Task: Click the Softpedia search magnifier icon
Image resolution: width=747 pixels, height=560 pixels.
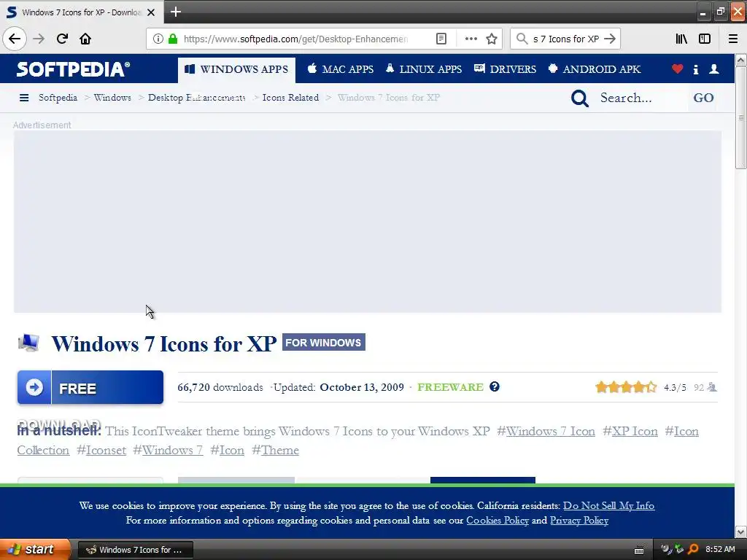Action: pos(580,98)
